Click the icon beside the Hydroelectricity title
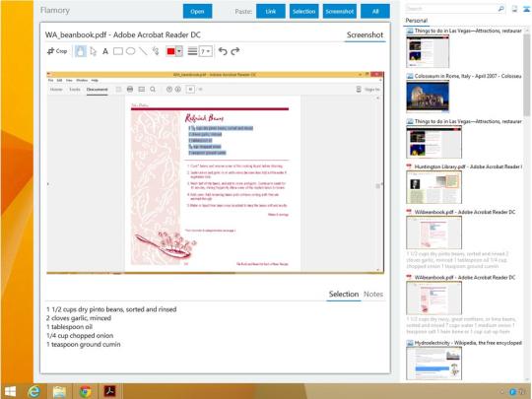Screen dimensions: 532x399 [410, 343]
